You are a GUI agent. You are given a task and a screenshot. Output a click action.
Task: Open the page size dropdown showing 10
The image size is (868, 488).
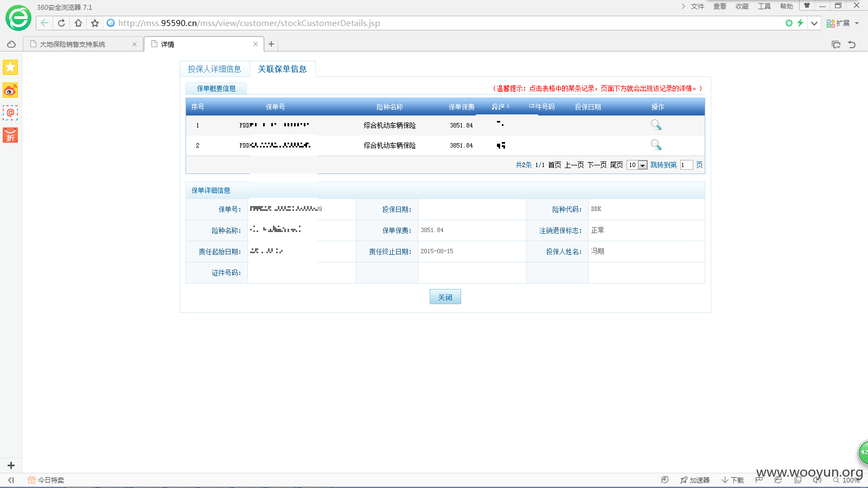pos(637,165)
